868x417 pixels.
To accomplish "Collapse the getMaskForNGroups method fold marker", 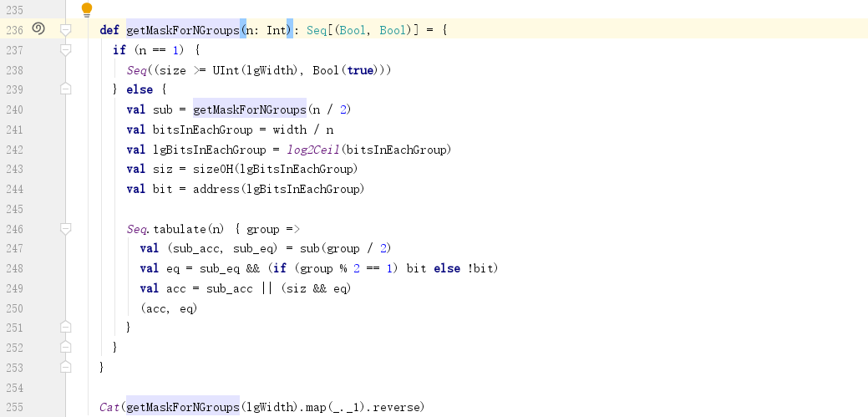I will point(65,30).
